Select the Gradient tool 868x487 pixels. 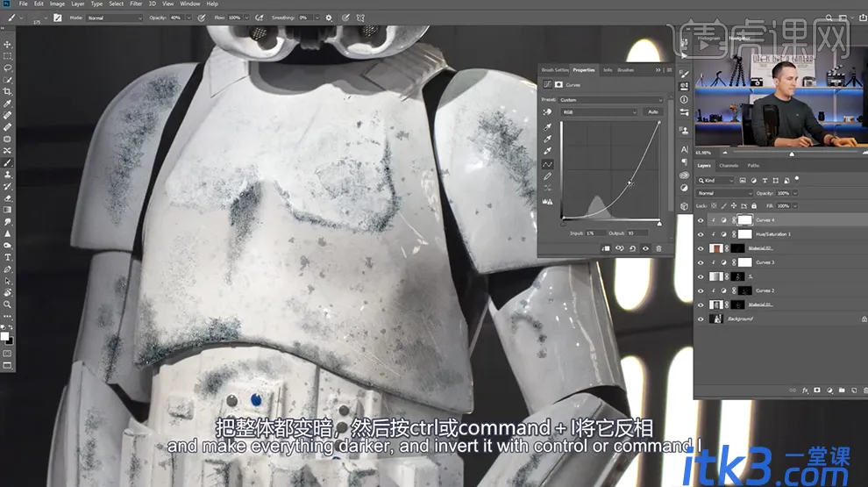pos(7,210)
